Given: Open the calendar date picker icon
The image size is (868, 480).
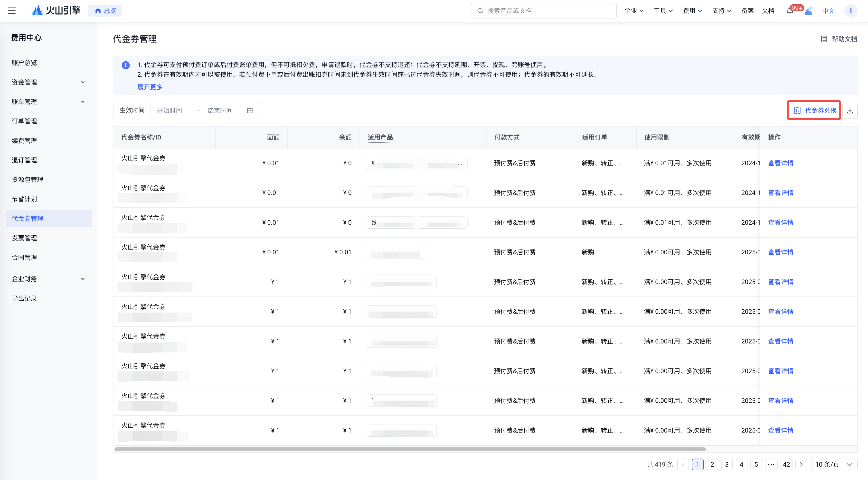Looking at the screenshot, I should [x=250, y=111].
